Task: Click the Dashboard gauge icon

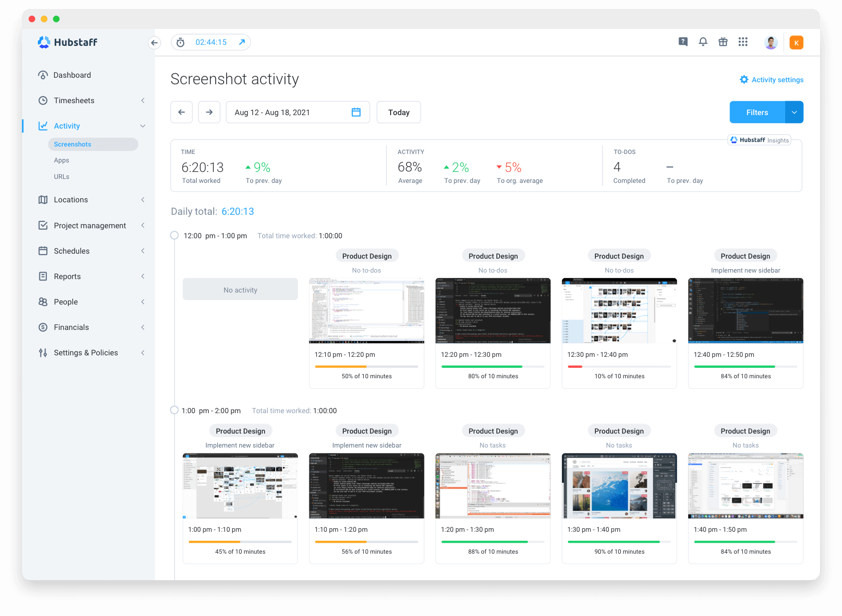Action: [x=43, y=75]
